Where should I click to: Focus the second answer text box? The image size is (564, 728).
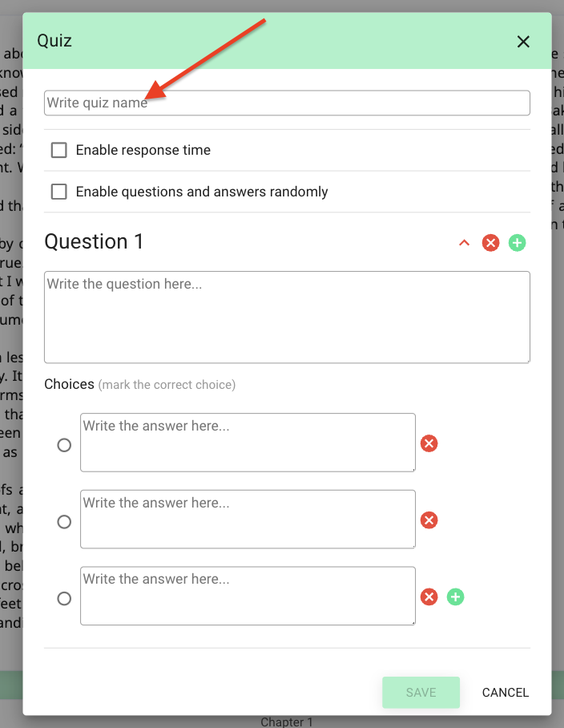point(248,519)
